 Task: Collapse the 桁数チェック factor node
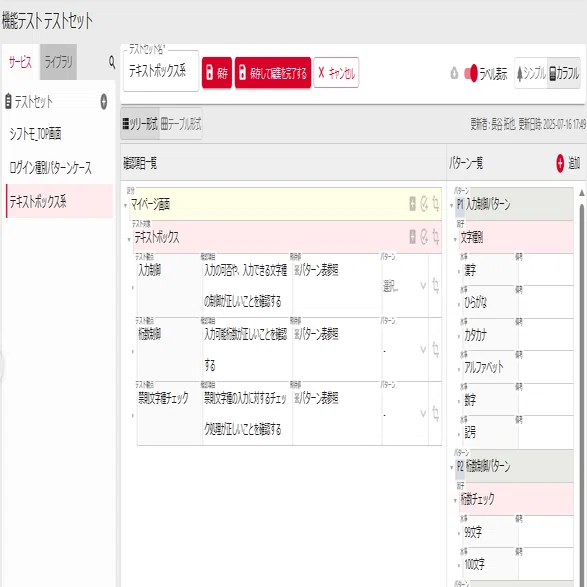pyautogui.click(x=455, y=501)
